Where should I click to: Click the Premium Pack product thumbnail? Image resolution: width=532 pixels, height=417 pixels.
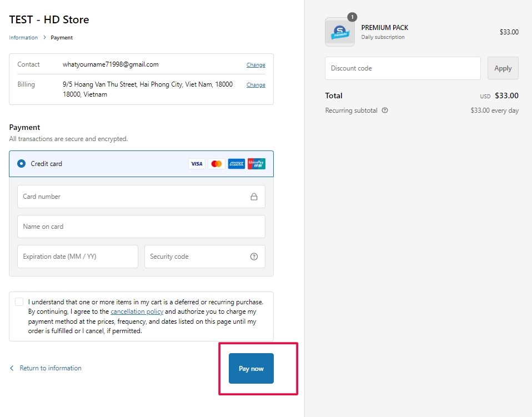point(340,32)
